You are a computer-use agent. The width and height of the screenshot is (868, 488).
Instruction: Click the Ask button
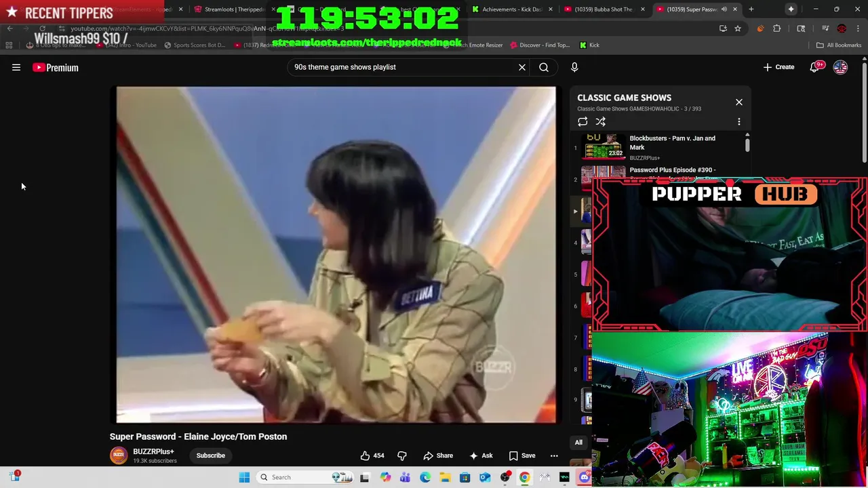(x=481, y=455)
